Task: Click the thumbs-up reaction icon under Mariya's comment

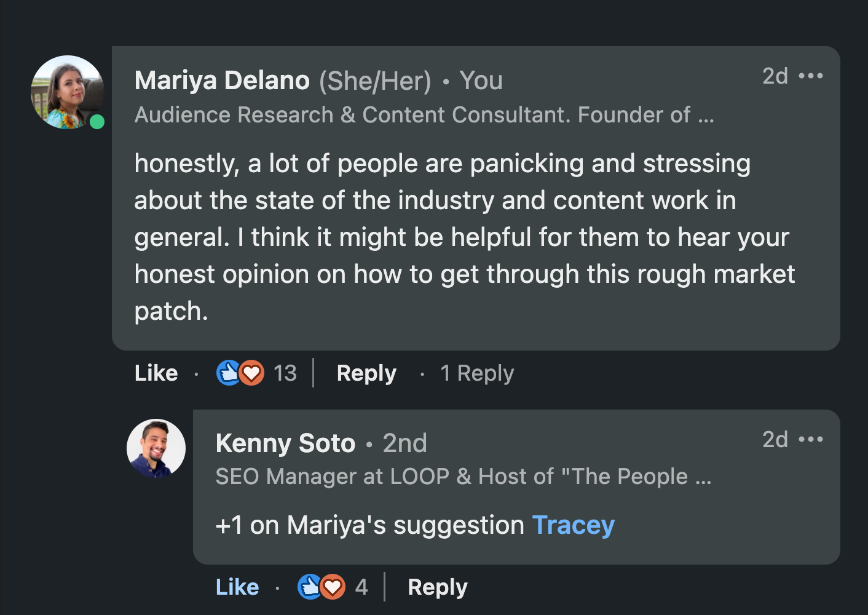Action: (227, 373)
